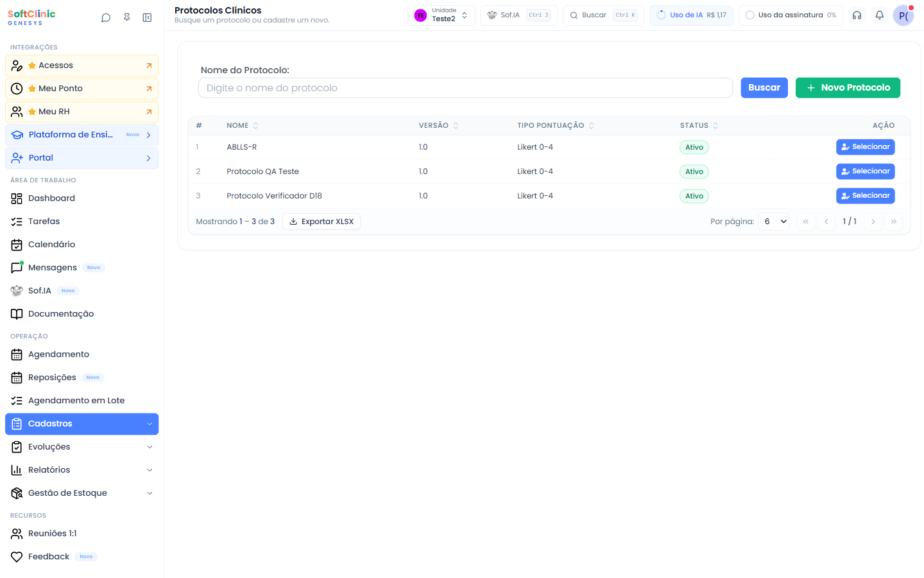Image resolution: width=924 pixels, height=578 pixels.
Task: Collapse the sidebar panel icon
Action: point(148,18)
